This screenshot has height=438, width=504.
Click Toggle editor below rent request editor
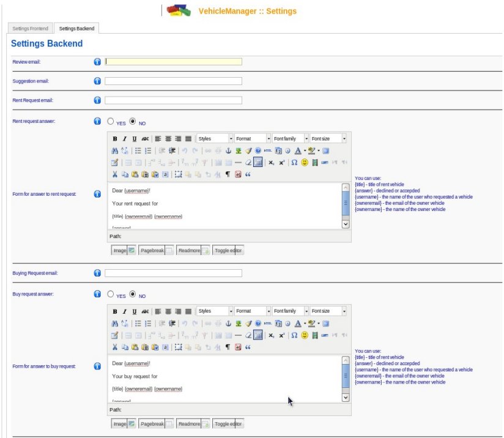click(x=228, y=250)
